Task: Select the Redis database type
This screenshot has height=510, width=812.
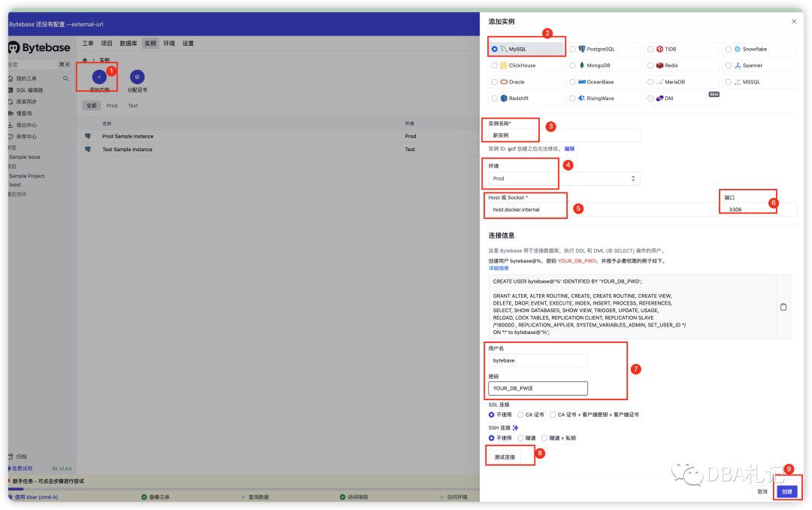Action: (x=681, y=65)
